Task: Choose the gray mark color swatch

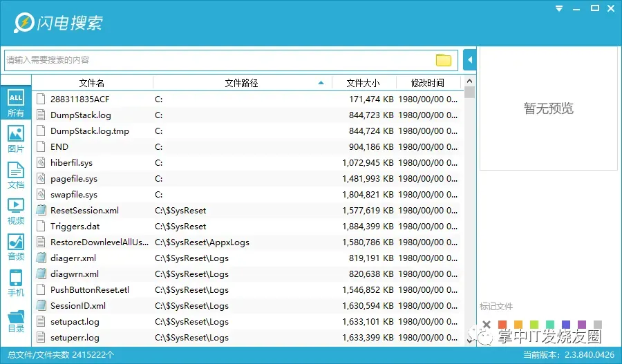Action: [598, 325]
